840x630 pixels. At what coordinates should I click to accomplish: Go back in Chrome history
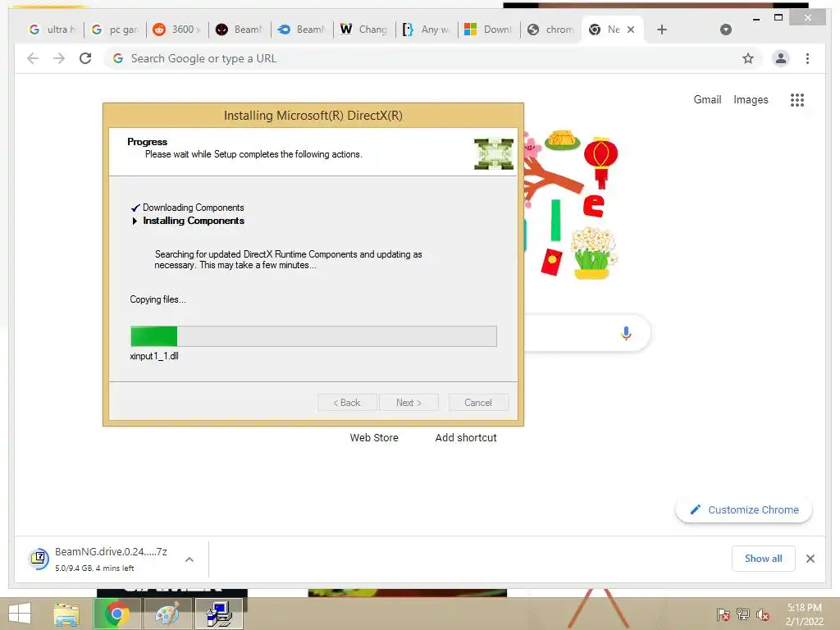pyautogui.click(x=33, y=58)
